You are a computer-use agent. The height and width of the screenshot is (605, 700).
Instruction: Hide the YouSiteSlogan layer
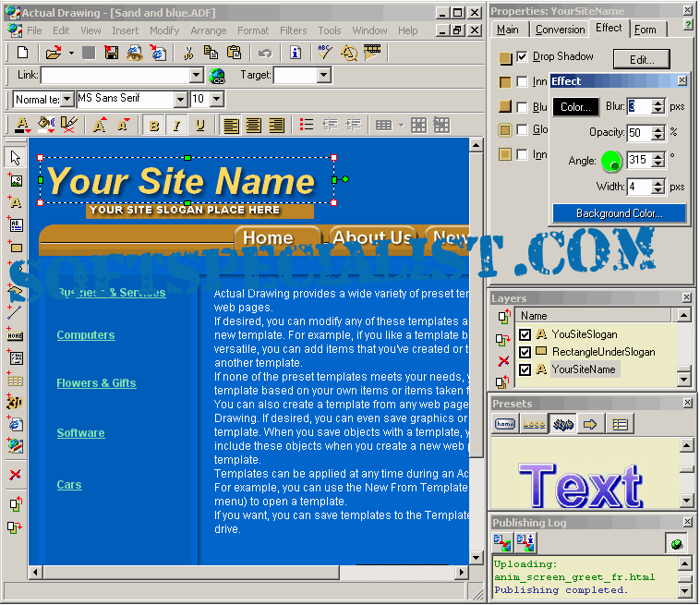click(x=525, y=334)
